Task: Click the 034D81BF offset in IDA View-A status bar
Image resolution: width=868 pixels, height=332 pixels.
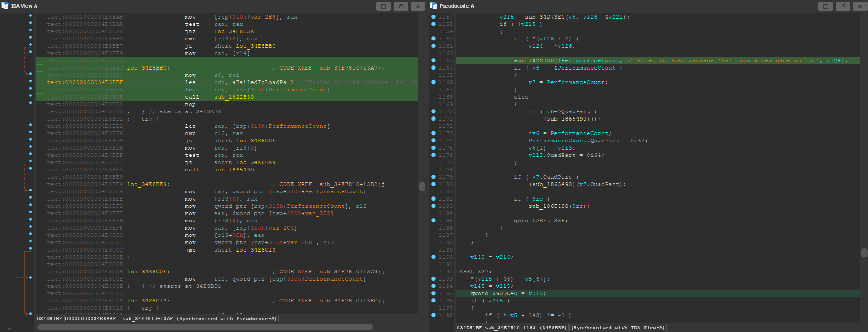Action: tap(50, 319)
